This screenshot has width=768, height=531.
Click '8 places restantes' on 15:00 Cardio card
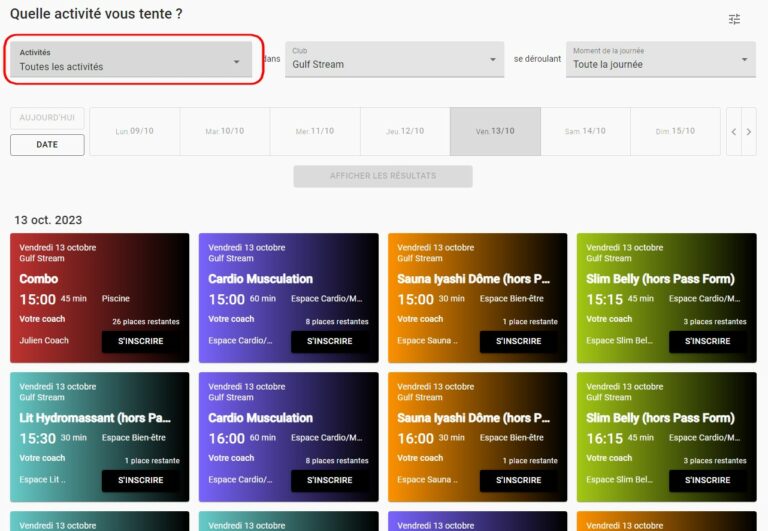pos(337,322)
